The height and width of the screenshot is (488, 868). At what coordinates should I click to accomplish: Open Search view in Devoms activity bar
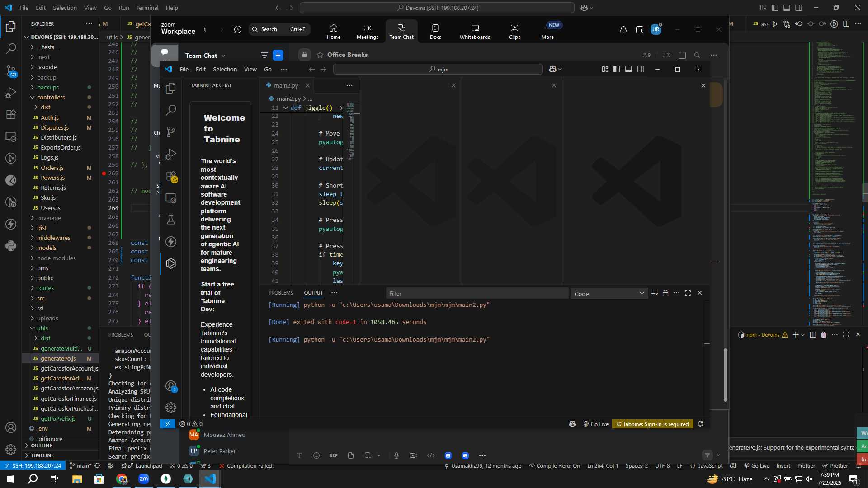(x=11, y=48)
